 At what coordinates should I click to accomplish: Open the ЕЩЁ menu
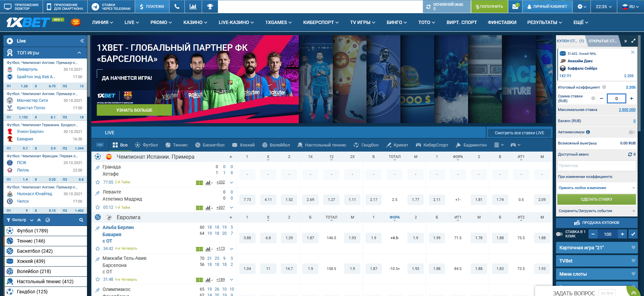tap(581, 22)
